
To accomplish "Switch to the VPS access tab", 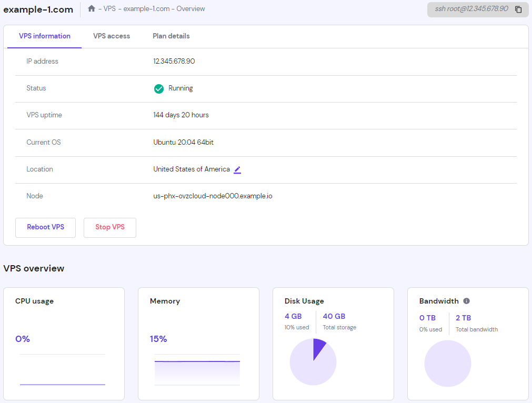I will (112, 36).
